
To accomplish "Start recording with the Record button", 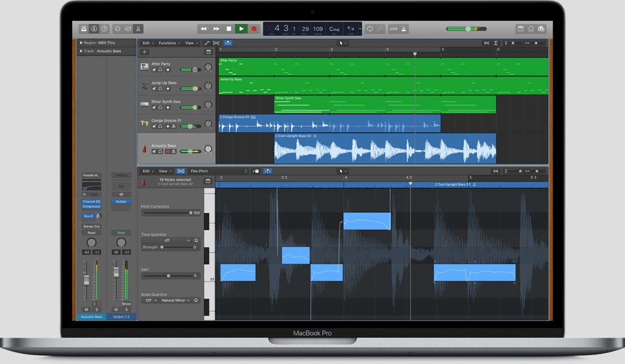I will [254, 29].
